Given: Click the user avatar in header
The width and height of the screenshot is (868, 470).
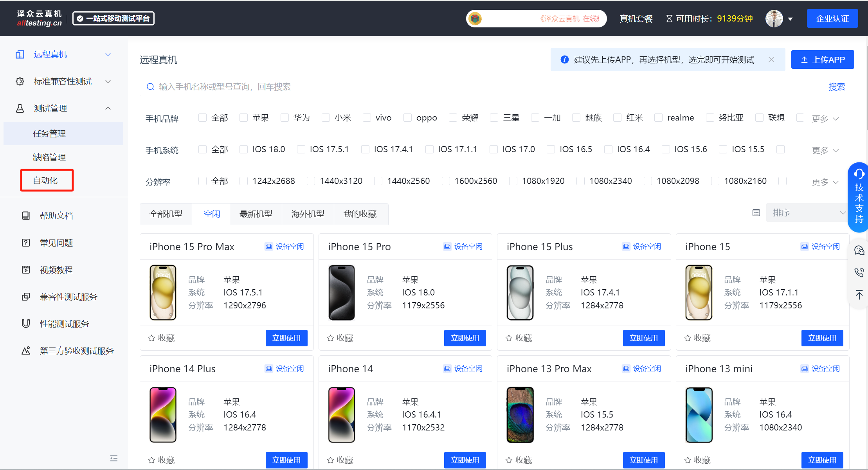Looking at the screenshot, I should 774,18.
